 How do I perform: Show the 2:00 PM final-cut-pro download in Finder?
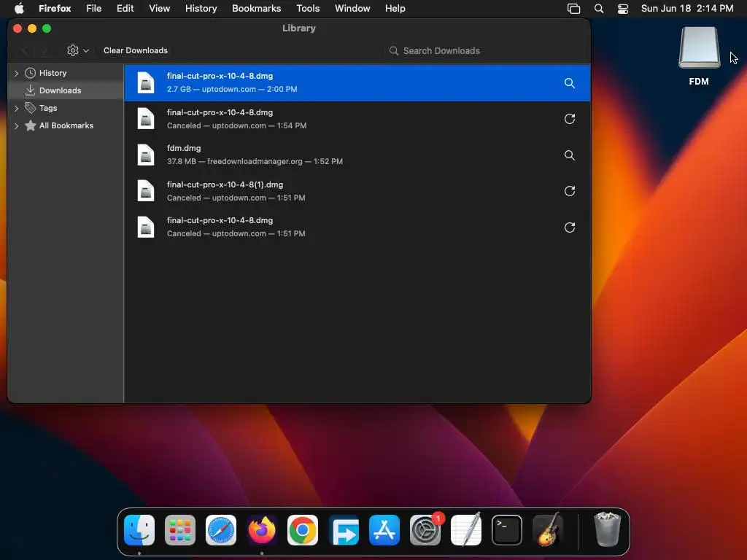(569, 83)
